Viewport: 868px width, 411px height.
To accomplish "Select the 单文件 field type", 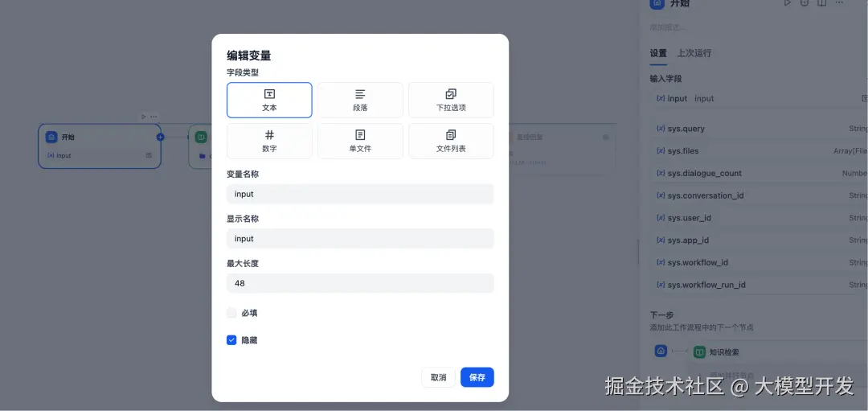I will click(360, 142).
